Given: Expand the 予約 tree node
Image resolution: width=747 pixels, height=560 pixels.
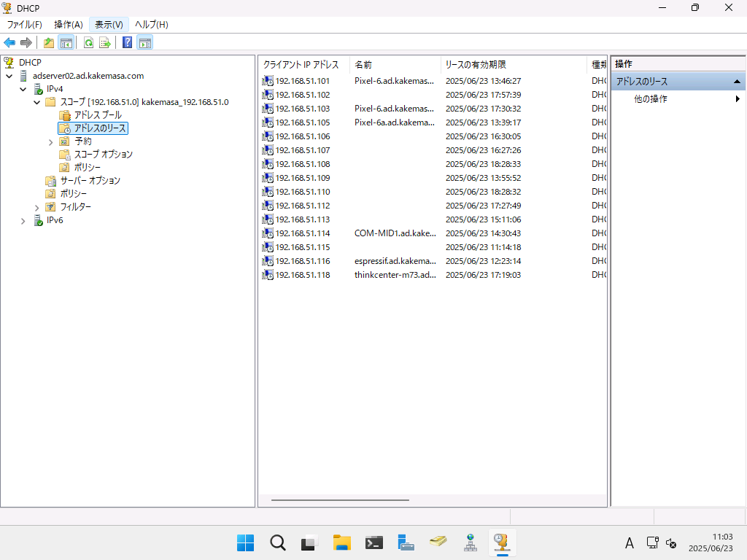Looking at the screenshot, I should click(x=51, y=142).
